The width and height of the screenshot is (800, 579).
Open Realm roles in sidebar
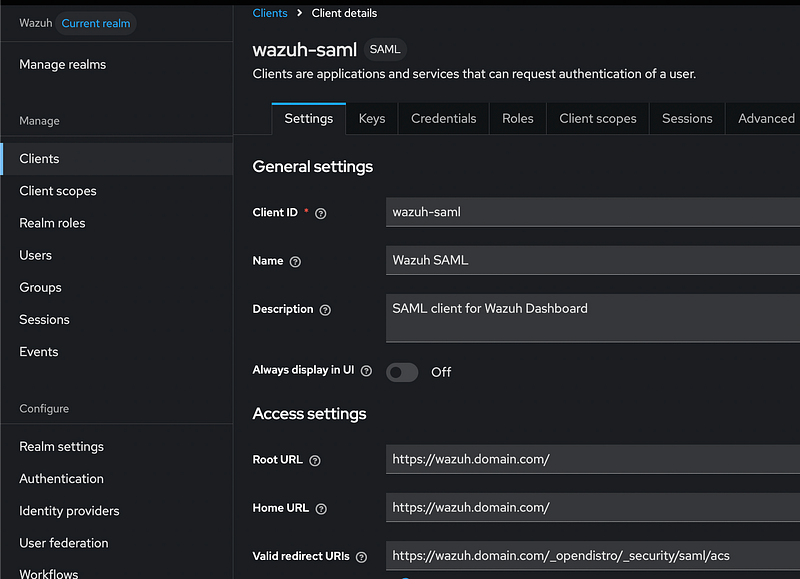(x=116, y=223)
